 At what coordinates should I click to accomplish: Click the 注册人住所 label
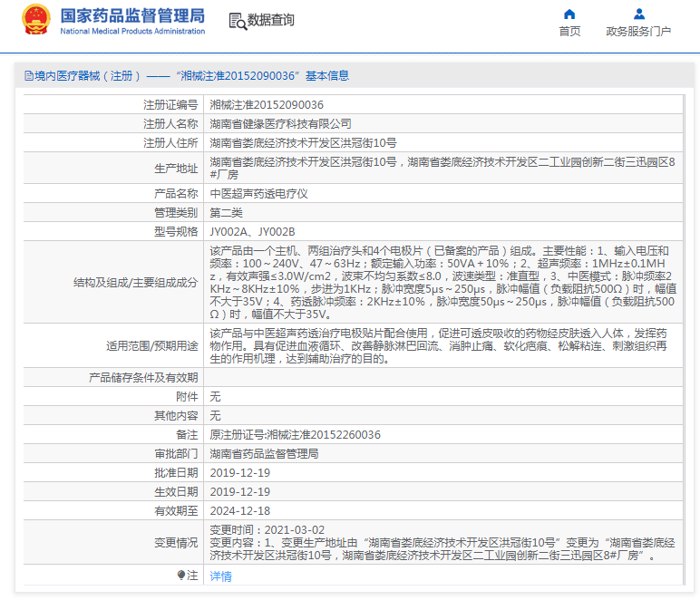170,143
